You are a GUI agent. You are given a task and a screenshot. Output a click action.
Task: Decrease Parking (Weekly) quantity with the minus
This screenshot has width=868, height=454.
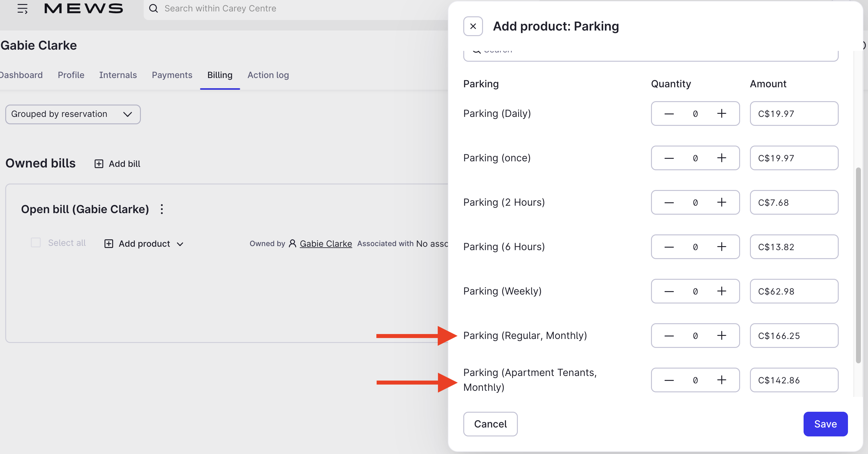669,291
